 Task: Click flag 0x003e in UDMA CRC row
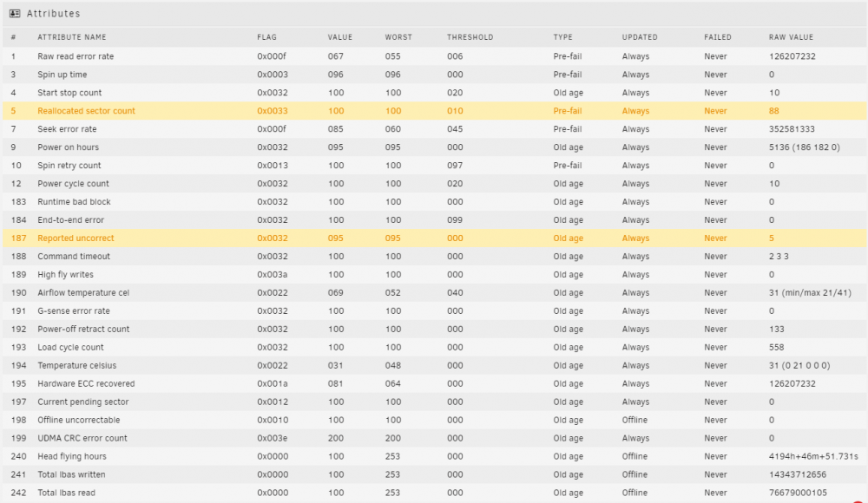[273, 438]
